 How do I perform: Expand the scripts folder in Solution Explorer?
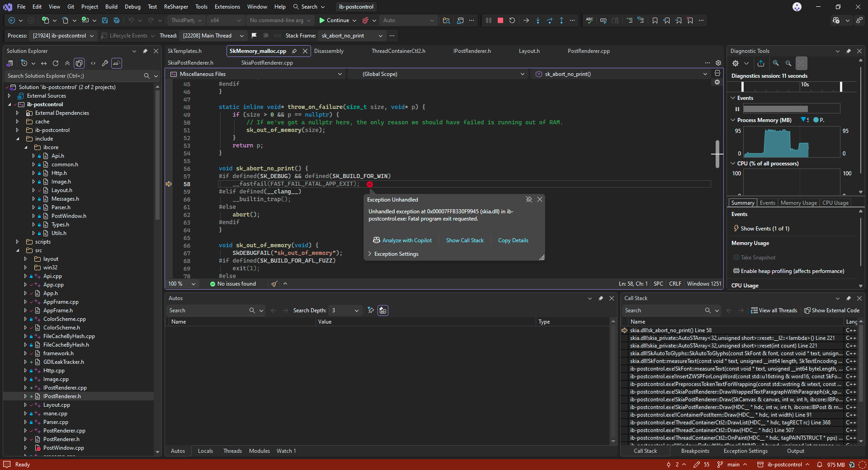pyautogui.click(x=18, y=242)
